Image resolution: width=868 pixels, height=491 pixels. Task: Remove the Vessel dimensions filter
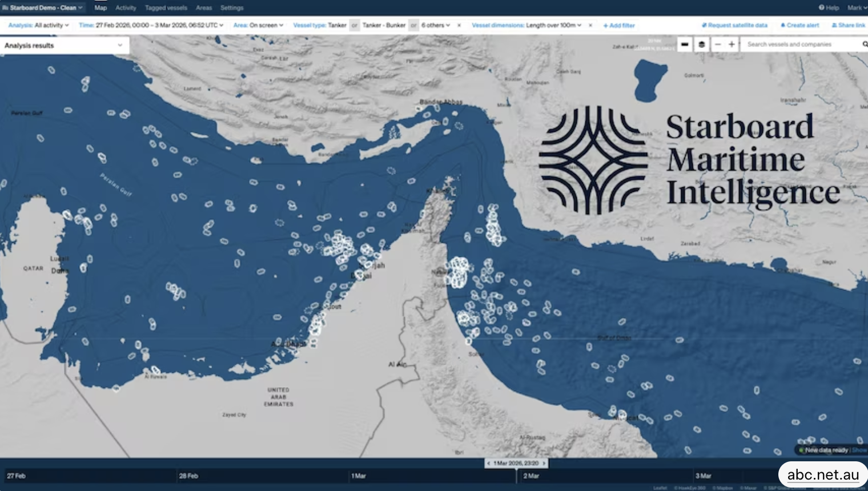click(590, 25)
